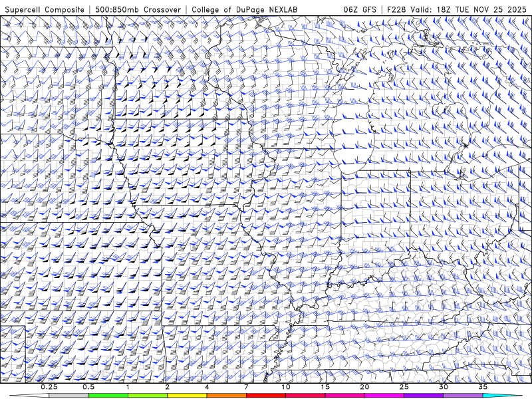
Task: Click the legend value 30
Action: (x=444, y=387)
